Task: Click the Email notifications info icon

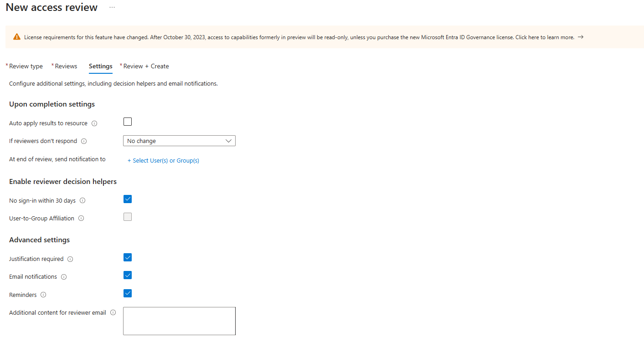Action: (x=63, y=277)
